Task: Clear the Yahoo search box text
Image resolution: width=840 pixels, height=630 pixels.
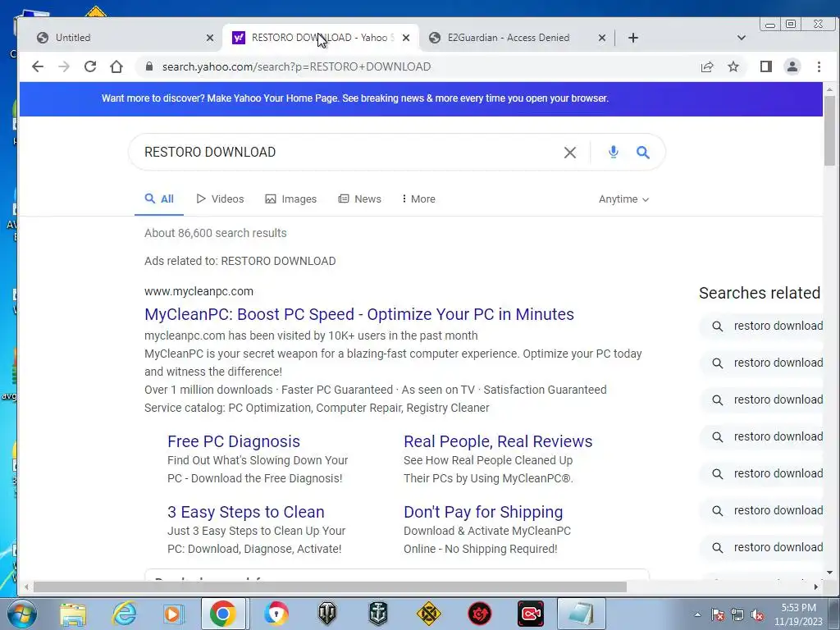Action: point(570,152)
